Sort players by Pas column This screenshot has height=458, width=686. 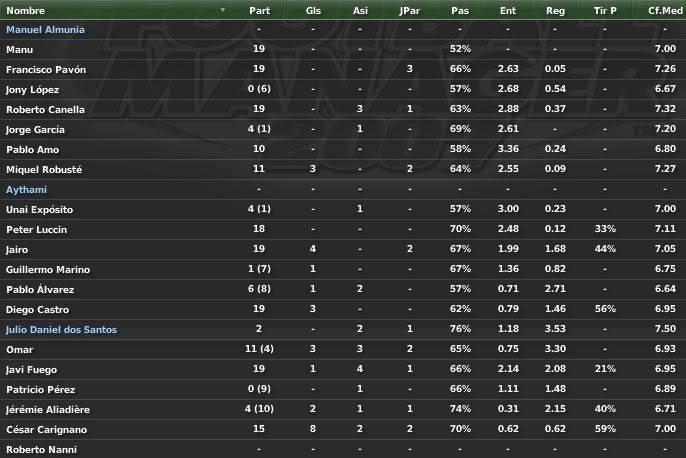460,10
